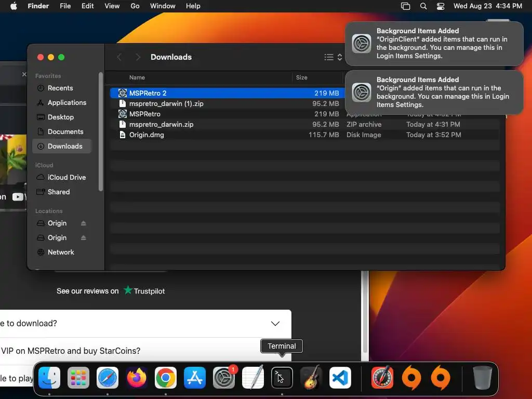532x399 pixels.
Task: Select the first Origin volume in sidebar
Action: (57, 223)
